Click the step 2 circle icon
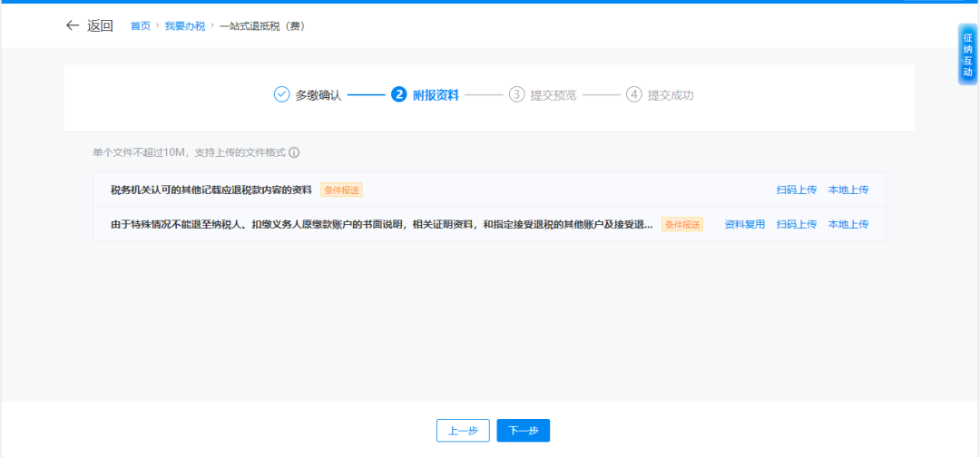980x458 pixels. pos(398,95)
